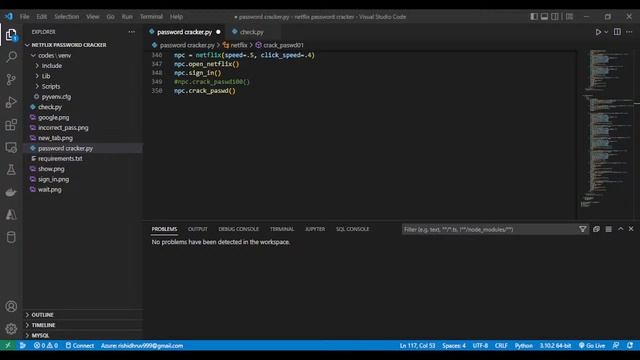Screen dimensions: 640x360
Task: Click the Azure account in status bar
Action: pos(142,345)
